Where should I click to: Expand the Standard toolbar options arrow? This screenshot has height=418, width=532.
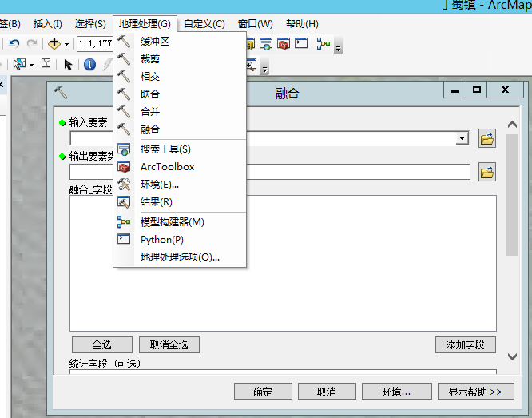coord(338,47)
